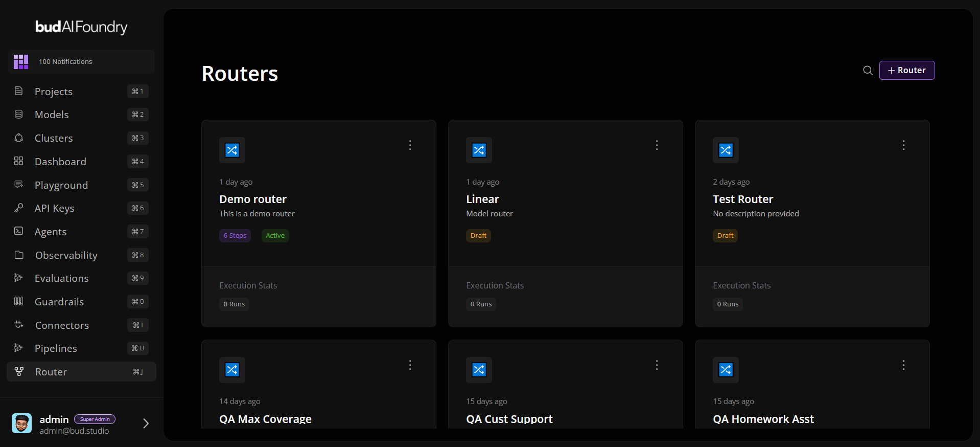Screen dimensions: 980x447
Task: Click the admin avatar picture
Action: (22, 423)
